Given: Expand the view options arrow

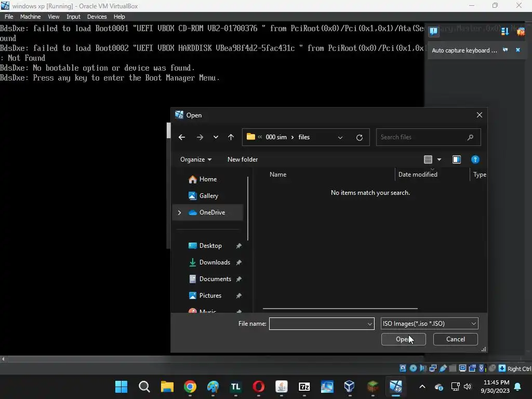Looking at the screenshot, I should tap(440, 159).
